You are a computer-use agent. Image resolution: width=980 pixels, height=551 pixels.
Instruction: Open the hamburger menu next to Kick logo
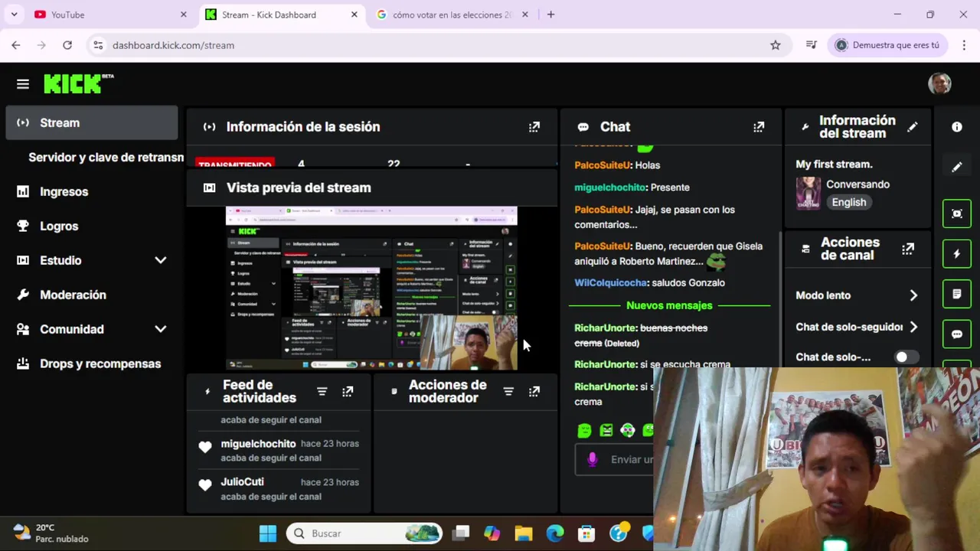tap(23, 84)
